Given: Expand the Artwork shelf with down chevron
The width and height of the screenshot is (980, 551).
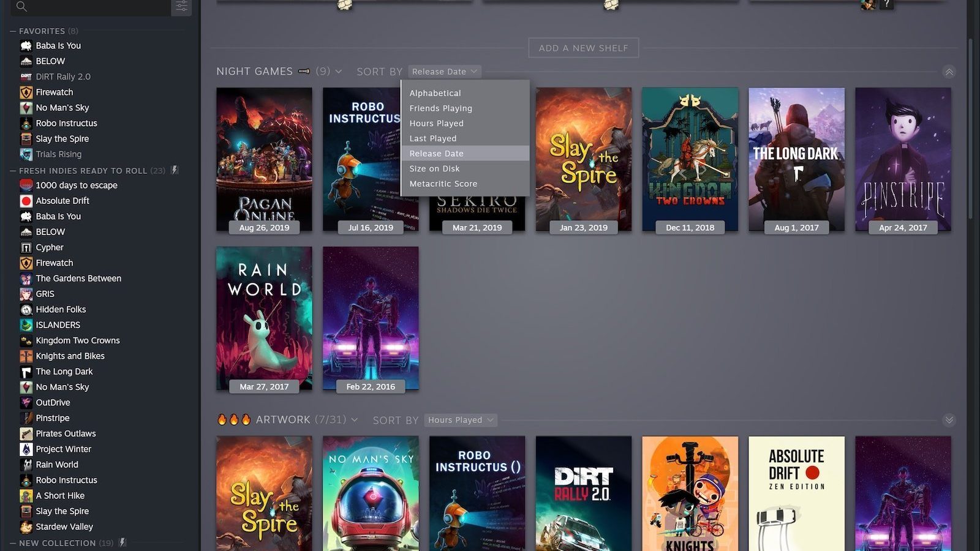Looking at the screenshot, I should point(949,420).
